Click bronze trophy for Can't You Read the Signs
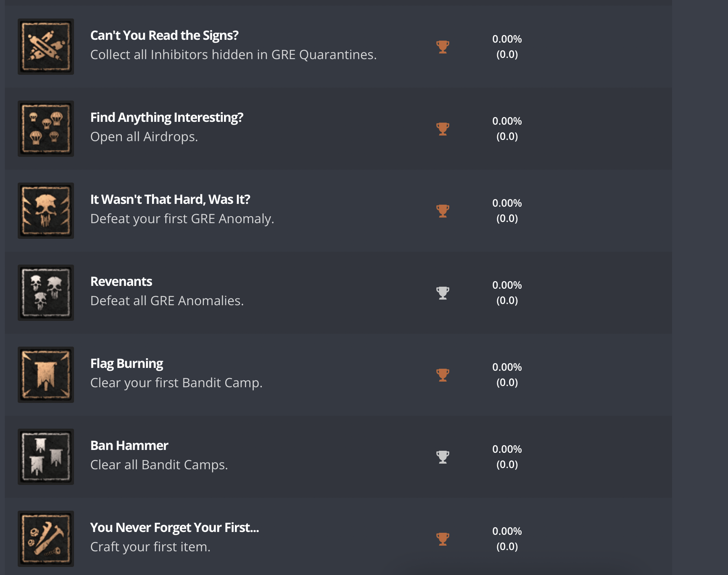The height and width of the screenshot is (575, 728). click(x=443, y=47)
